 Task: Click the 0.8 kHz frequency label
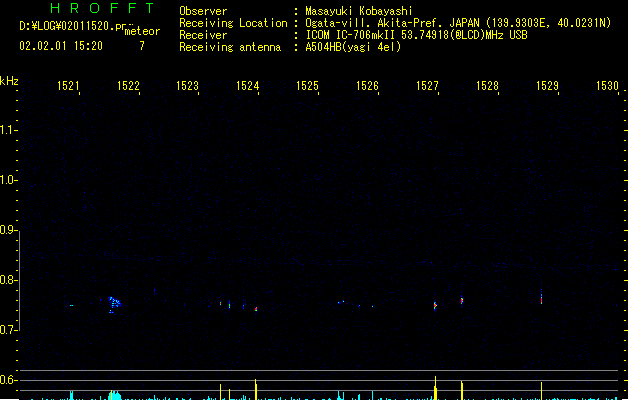coord(8,280)
